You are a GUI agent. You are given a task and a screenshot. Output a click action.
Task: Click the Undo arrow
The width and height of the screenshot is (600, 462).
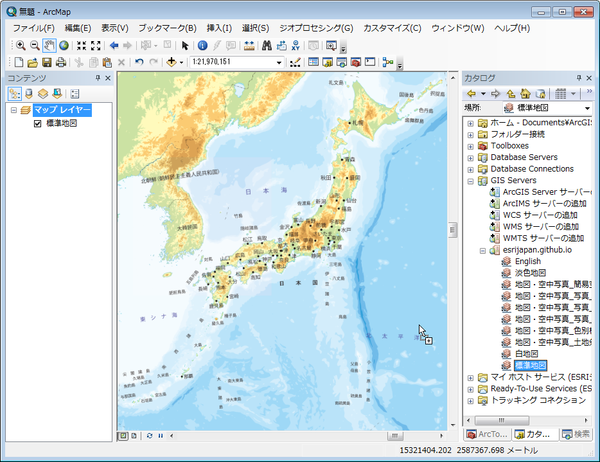coord(139,62)
